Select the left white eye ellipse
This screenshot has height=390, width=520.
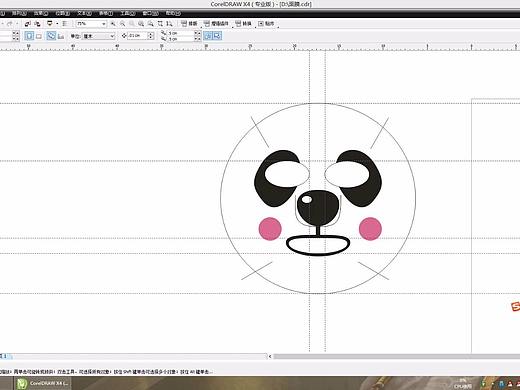coord(287,174)
